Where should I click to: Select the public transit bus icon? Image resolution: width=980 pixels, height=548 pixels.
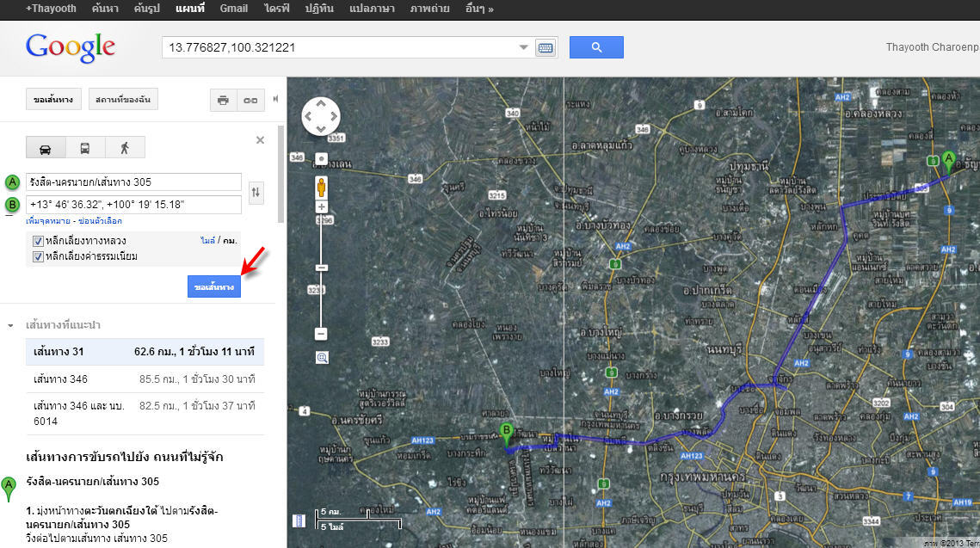[x=85, y=148]
